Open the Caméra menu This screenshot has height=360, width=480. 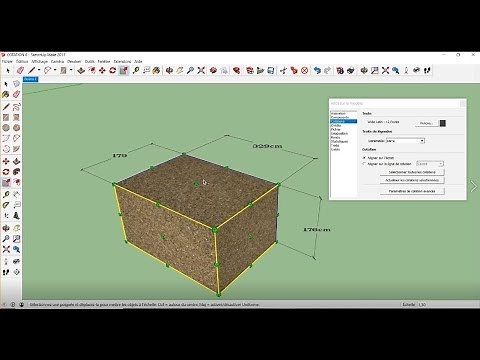(57, 62)
